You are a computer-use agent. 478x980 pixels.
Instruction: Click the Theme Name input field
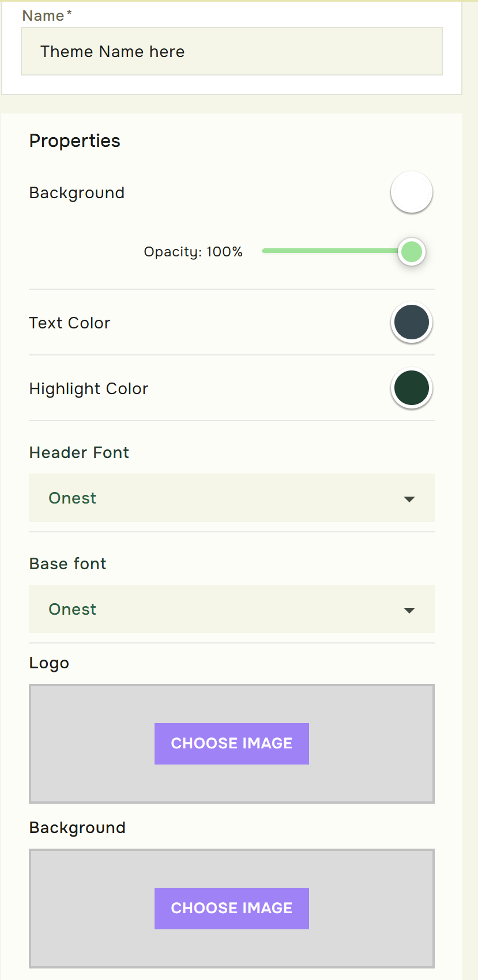[x=231, y=51]
